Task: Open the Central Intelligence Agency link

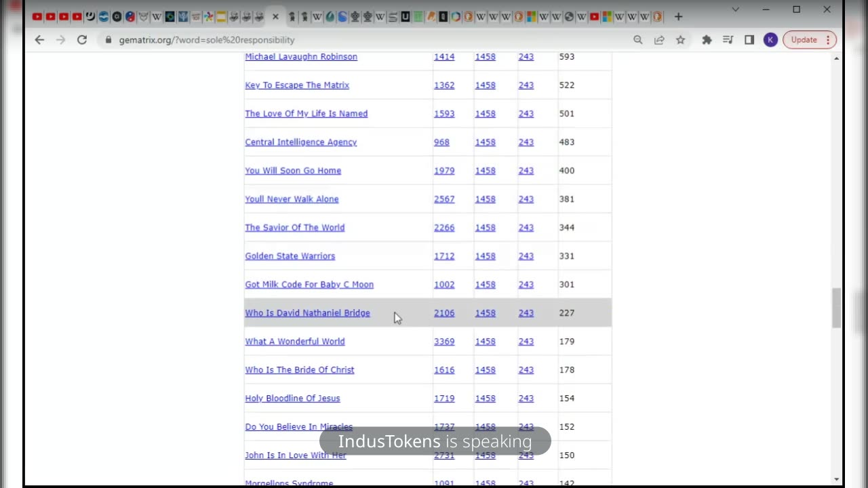Action: pyautogui.click(x=300, y=142)
